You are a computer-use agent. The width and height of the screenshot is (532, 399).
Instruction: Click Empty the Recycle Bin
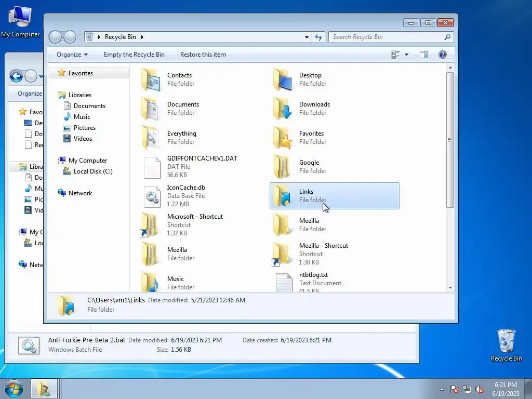coord(134,55)
